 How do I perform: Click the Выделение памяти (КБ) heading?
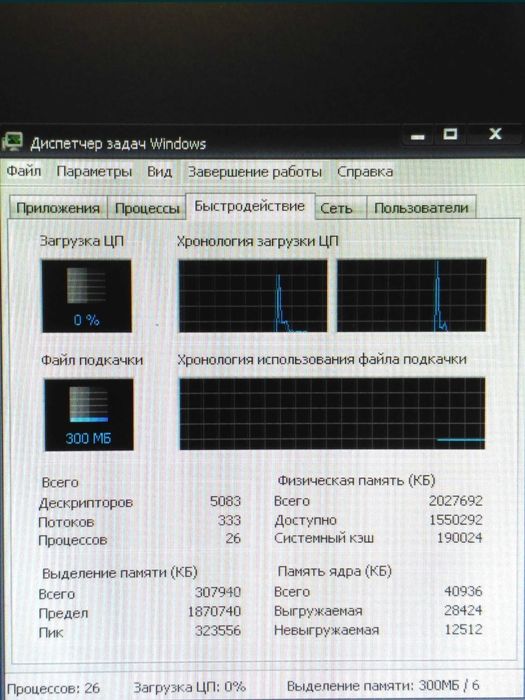click(x=119, y=573)
